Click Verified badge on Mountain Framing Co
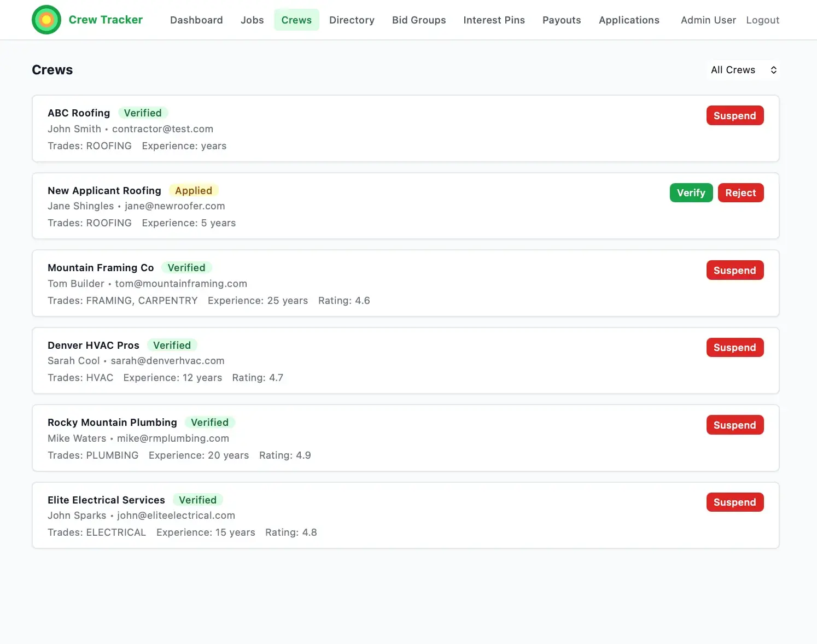 tap(186, 268)
